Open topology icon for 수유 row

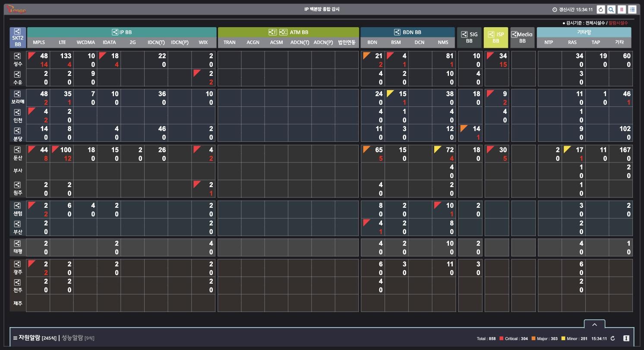click(x=18, y=74)
